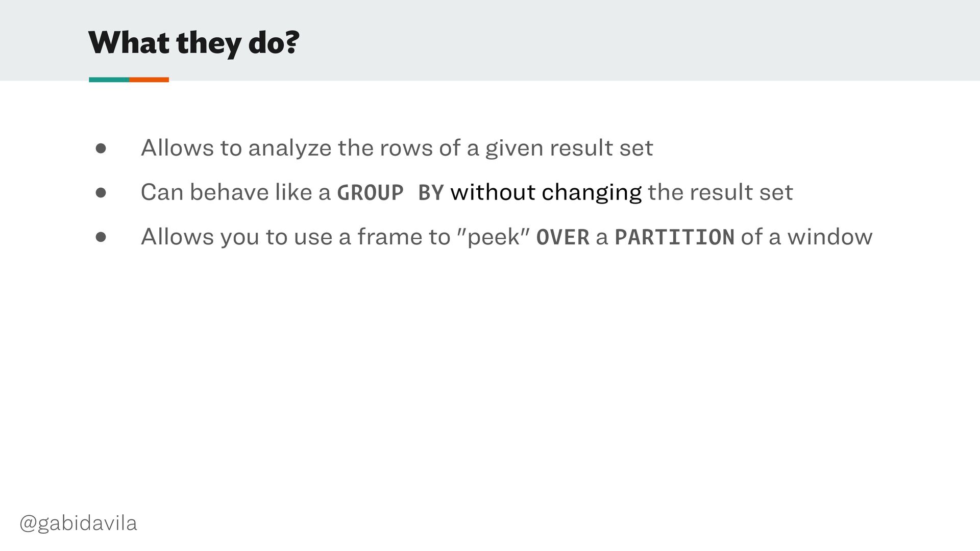The width and height of the screenshot is (980, 551).
Task: Select the OVER keyword in third bullet
Action: 563,237
